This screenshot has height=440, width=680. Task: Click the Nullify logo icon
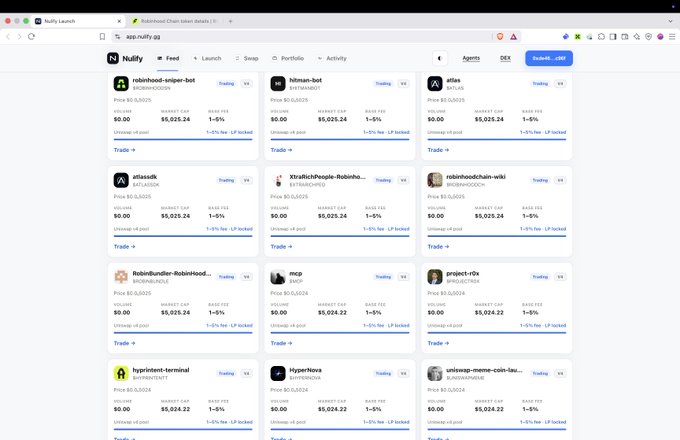point(113,58)
